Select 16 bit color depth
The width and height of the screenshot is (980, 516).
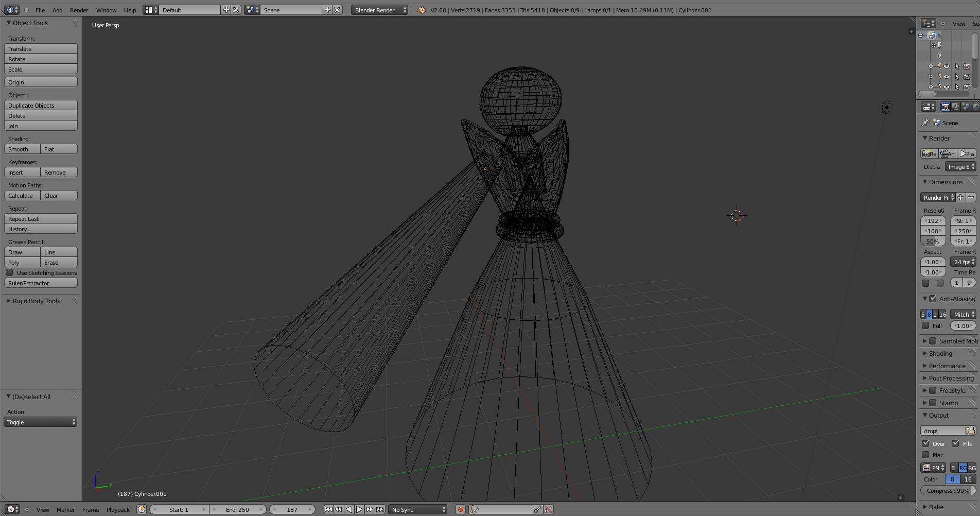(968, 479)
